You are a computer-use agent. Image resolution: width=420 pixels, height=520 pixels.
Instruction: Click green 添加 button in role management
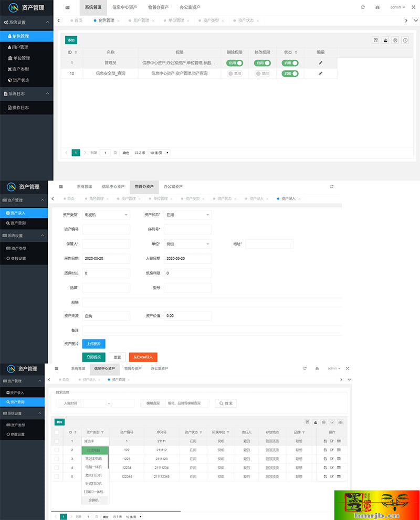71,40
